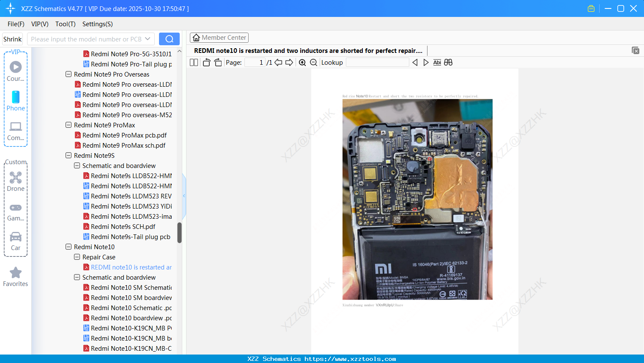The height and width of the screenshot is (363, 644).
Task: Click the Member Center button
Action: [x=219, y=37]
